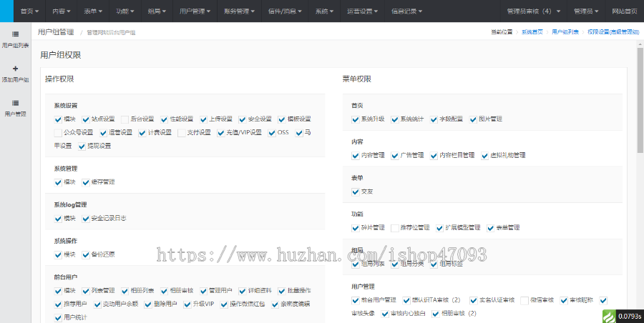Click the 添加用户组 plus icon
Image resolution: width=644 pixels, height=323 pixels.
click(x=15, y=69)
